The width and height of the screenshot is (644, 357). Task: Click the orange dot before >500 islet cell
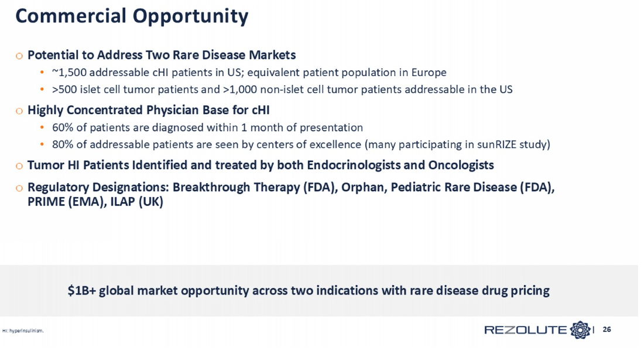pyautogui.click(x=42, y=90)
